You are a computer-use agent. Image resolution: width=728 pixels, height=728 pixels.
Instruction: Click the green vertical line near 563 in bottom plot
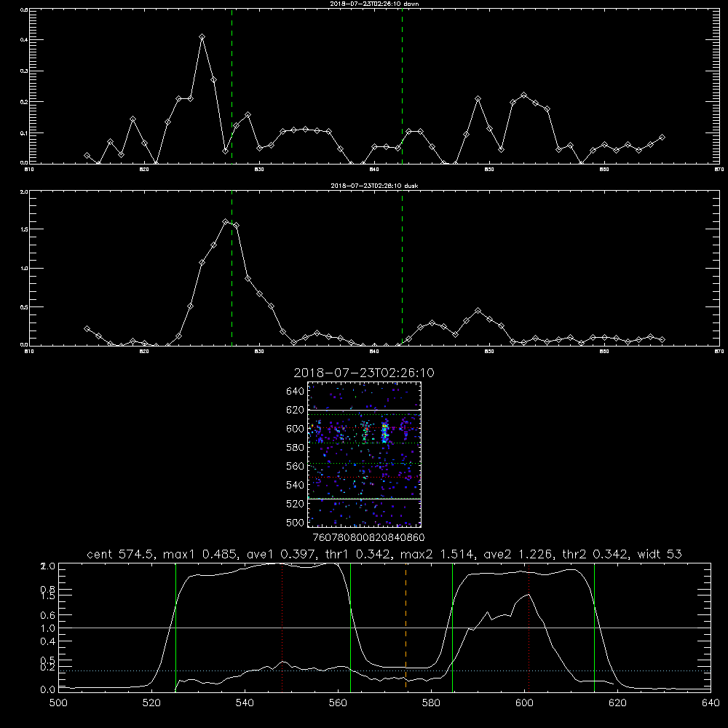pyautogui.click(x=351, y=627)
